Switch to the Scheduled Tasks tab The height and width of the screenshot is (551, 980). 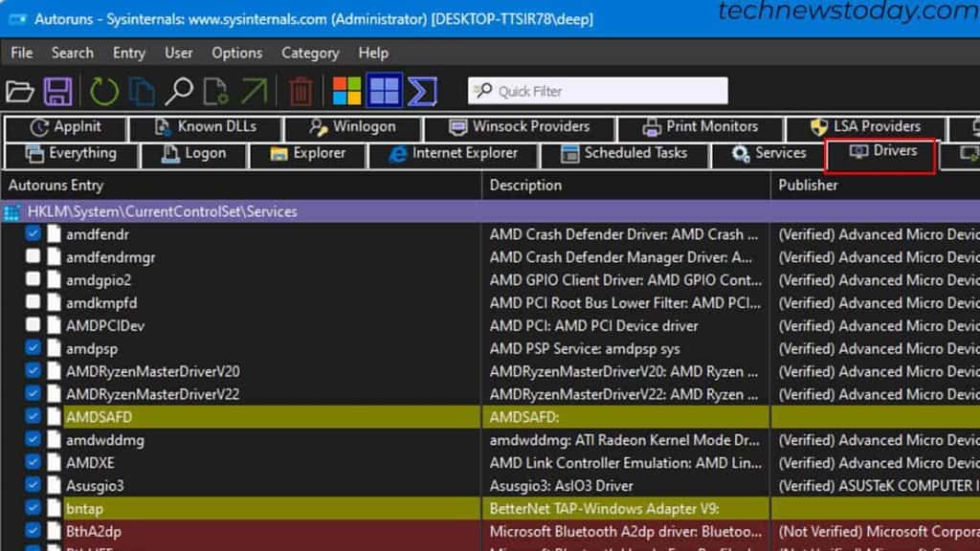[x=625, y=153]
